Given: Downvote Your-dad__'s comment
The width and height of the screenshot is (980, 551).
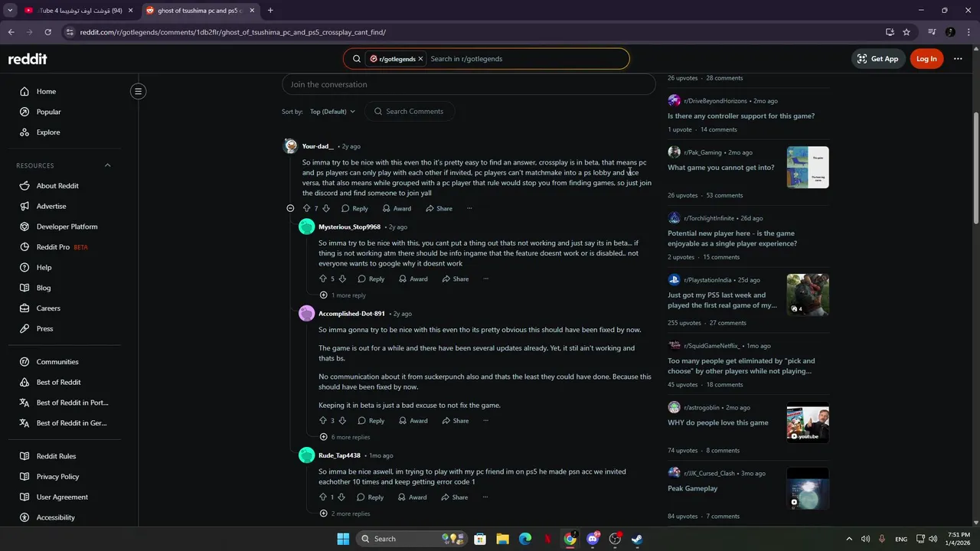Looking at the screenshot, I should point(326,208).
